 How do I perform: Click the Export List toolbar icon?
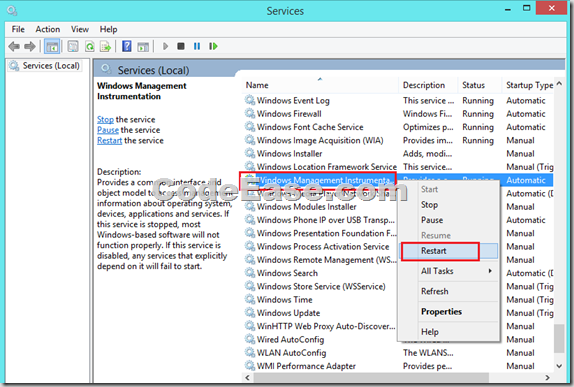tap(105, 46)
